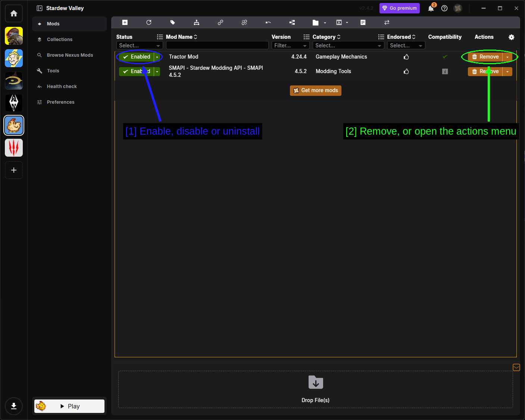Image resolution: width=525 pixels, height=420 pixels.
Task: Toggle group-by icon beside Mod Name
Action: [160, 37]
